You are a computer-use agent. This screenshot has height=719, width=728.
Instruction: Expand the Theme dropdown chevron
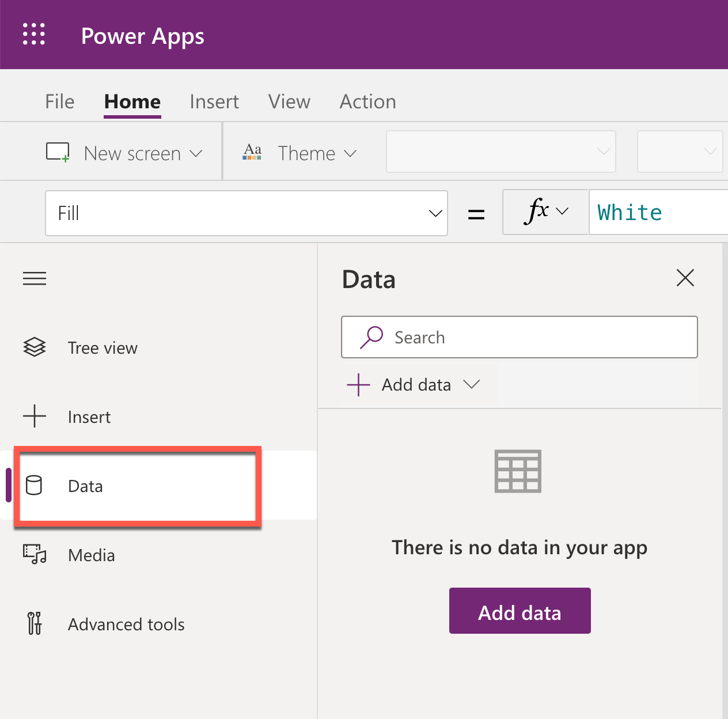point(350,153)
